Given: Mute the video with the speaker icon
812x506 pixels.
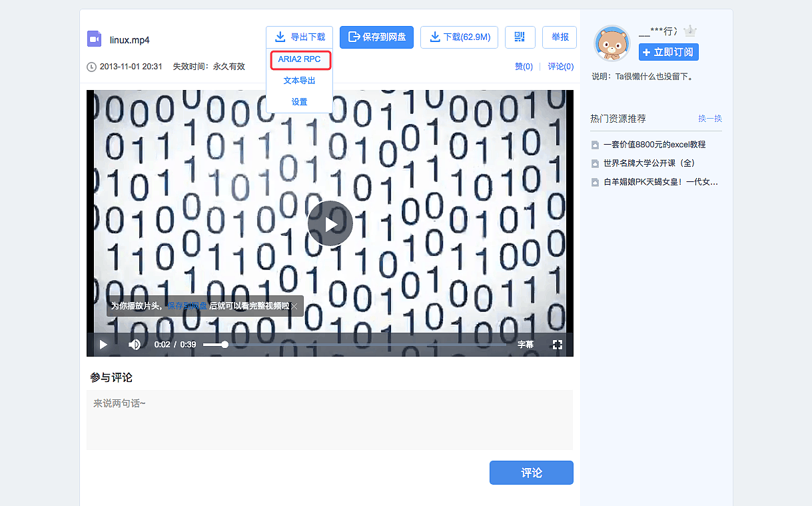Looking at the screenshot, I should click(135, 345).
